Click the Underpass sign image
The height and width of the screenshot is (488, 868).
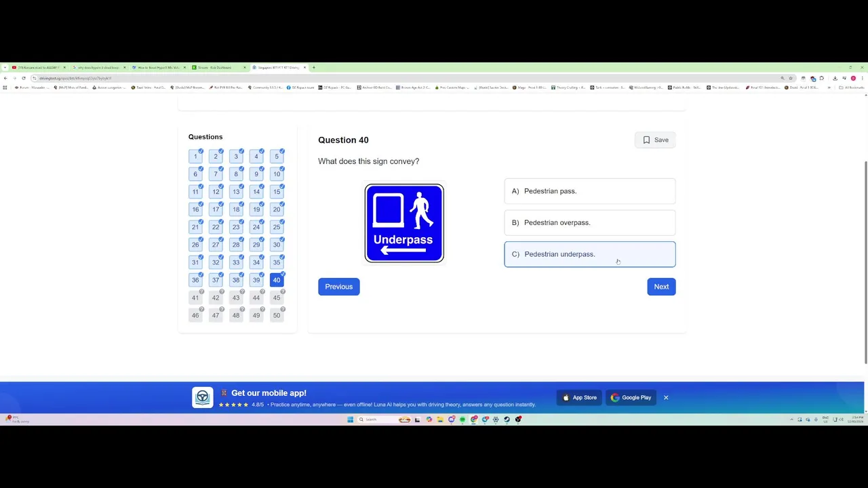pos(404,223)
